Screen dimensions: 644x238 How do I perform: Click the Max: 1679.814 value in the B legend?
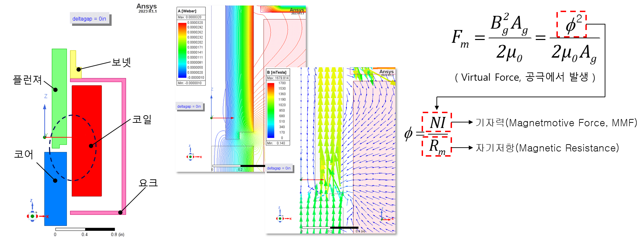pyautogui.click(x=278, y=78)
